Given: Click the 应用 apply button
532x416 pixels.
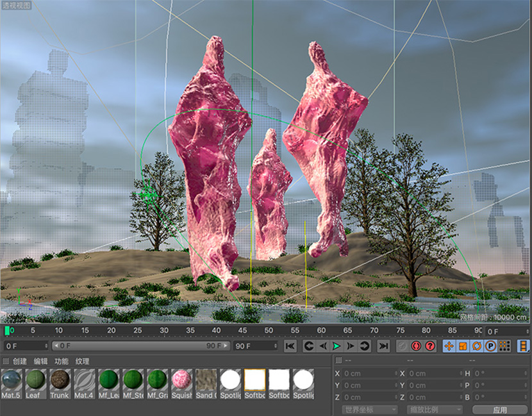Looking at the screenshot, I should [x=500, y=410].
